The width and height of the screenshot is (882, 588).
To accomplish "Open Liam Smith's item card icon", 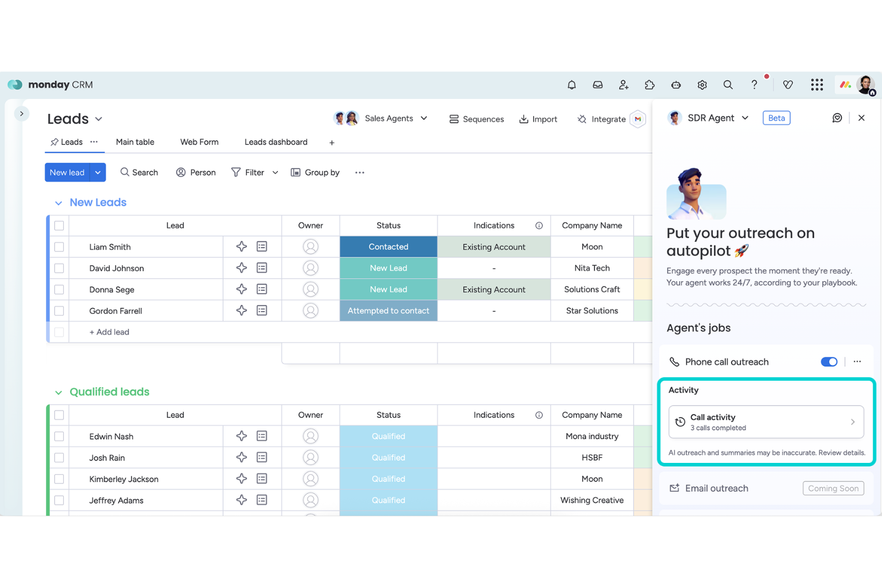I will pos(262,246).
